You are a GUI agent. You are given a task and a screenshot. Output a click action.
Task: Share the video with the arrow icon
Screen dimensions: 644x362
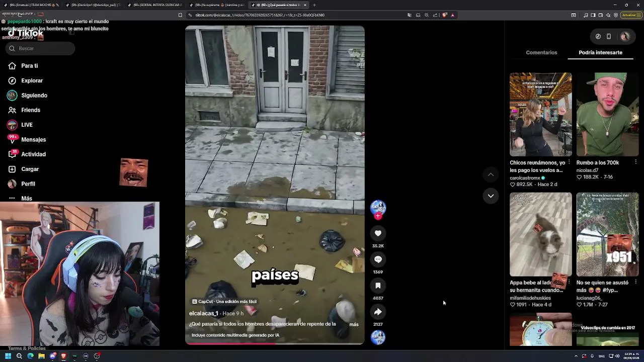point(378,312)
